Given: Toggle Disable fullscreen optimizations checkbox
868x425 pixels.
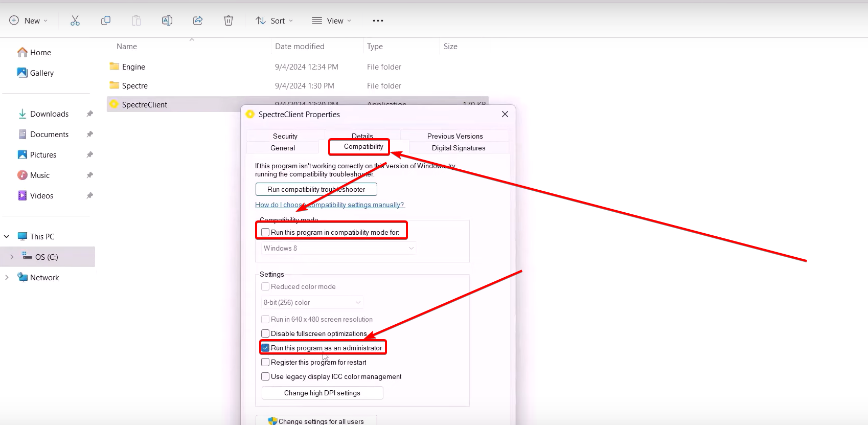Looking at the screenshot, I should point(265,333).
